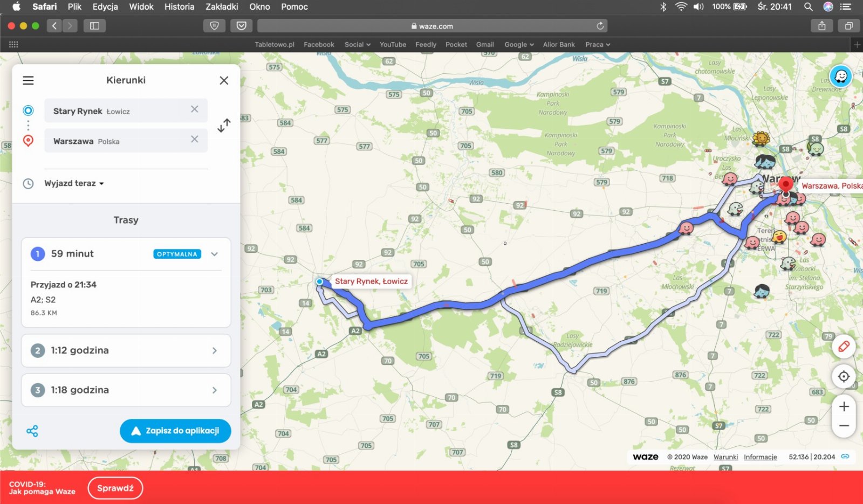Image resolution: width=863 pixels, height=504 pixels.
Task: Swap origin and destination with arrows icon
Action: tap(224, 125)
